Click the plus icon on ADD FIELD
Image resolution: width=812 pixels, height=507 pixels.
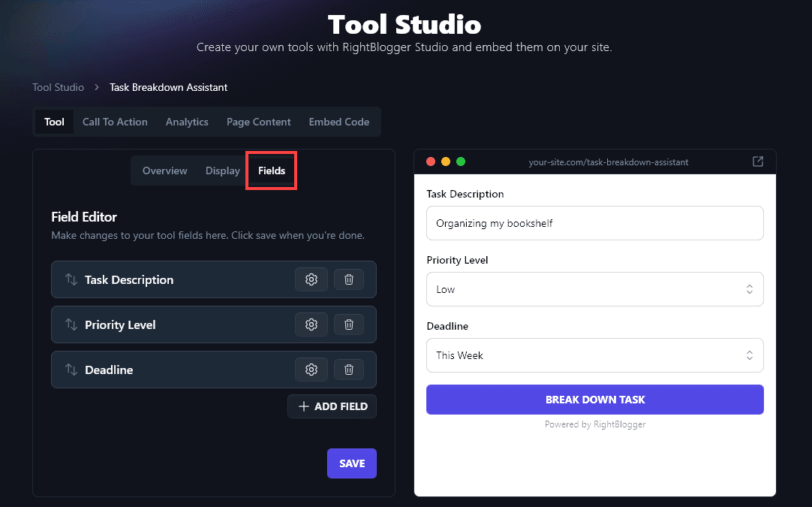303,406
